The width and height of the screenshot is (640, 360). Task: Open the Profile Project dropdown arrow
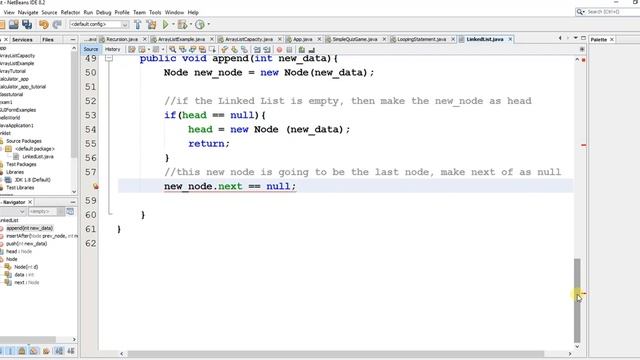[x=209, y=24]
